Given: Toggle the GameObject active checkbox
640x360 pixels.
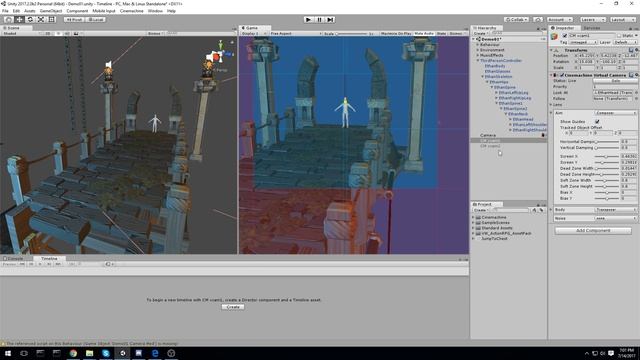Looking at the screenshot, I should (x=565, y=36).
